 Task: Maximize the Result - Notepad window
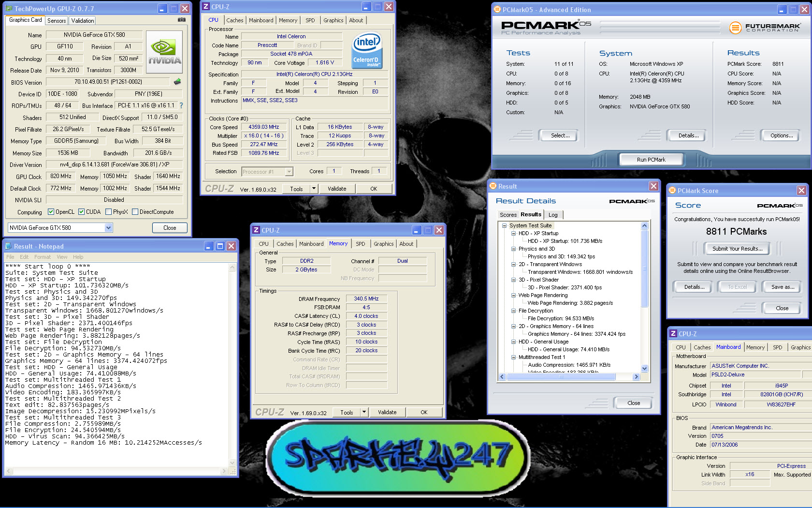(x=220, y=246)
